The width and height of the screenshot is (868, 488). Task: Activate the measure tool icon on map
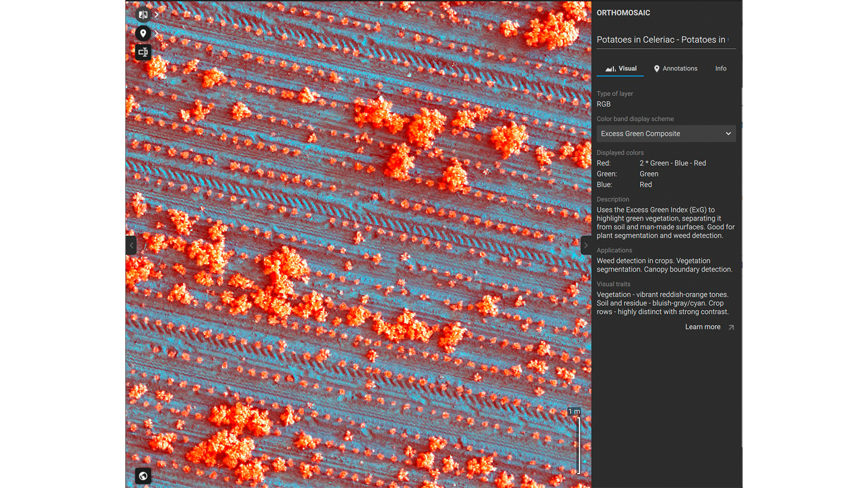pyautogui.click(x=143, y=52)
